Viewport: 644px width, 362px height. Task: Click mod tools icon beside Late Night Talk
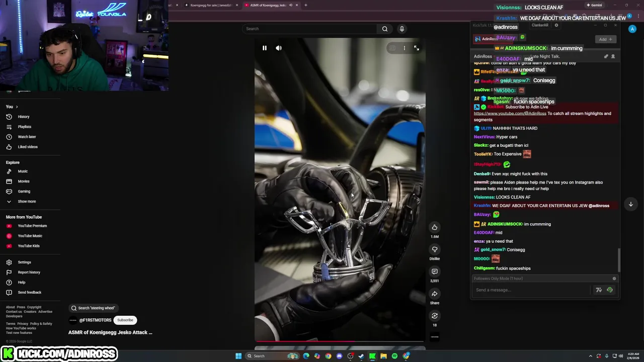(x=606, y=56)
